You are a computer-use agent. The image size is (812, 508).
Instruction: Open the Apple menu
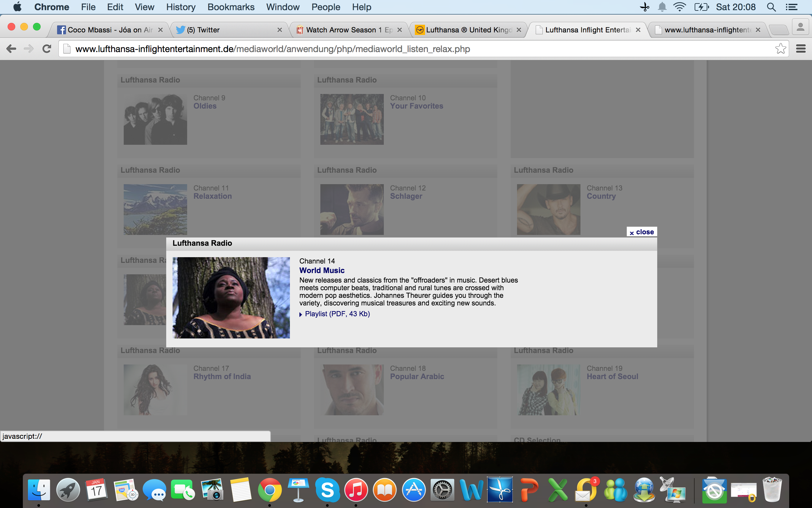coord(17,7)
